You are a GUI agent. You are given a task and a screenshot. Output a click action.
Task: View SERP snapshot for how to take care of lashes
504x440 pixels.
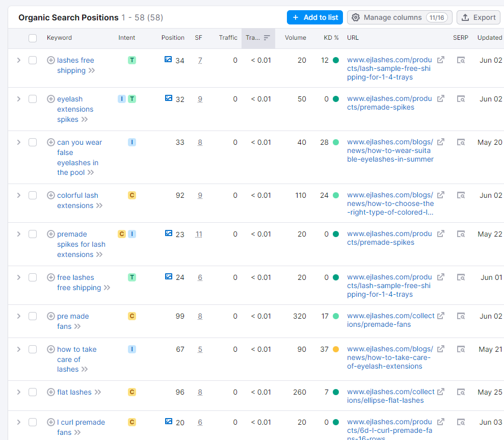(x=461, y=349)
